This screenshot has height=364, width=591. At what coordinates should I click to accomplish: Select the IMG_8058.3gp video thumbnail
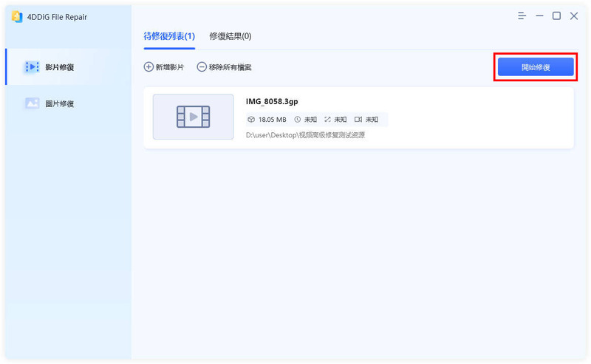[x=194, y=117]
